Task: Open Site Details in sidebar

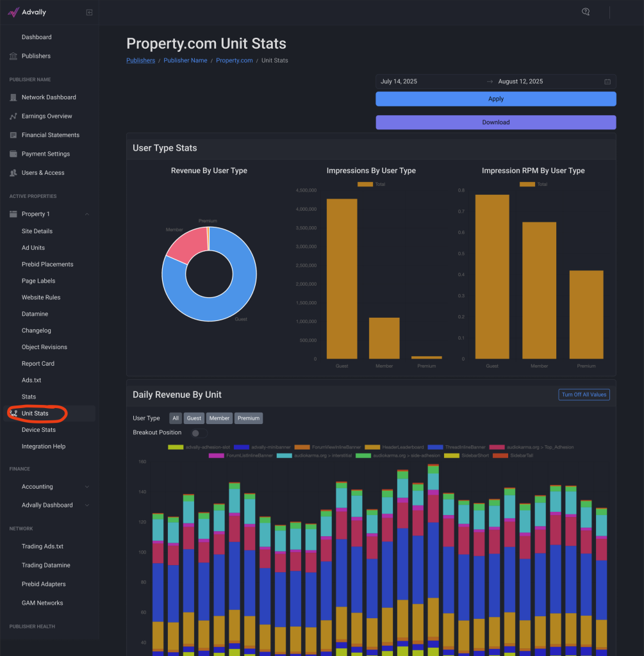Action: [x=37, y=231]
